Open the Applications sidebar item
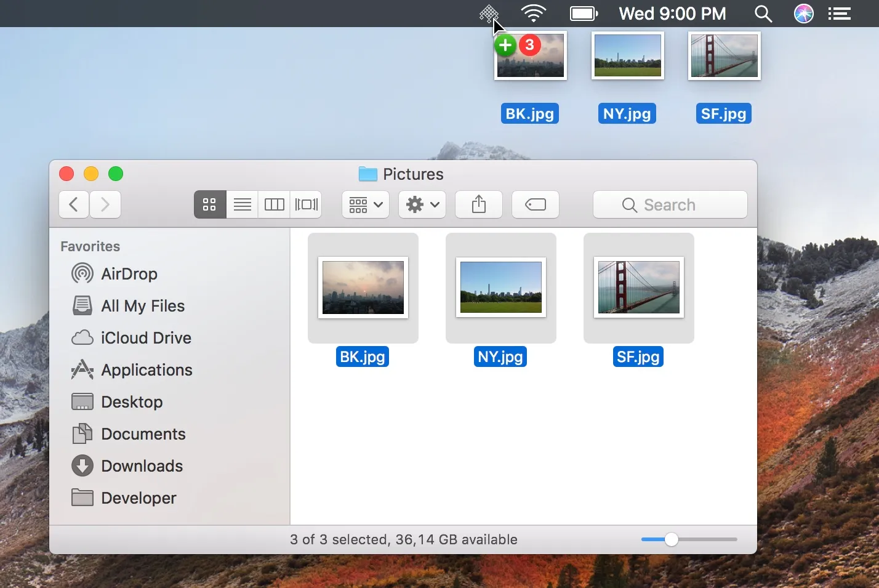 click(x=146, y=370)
